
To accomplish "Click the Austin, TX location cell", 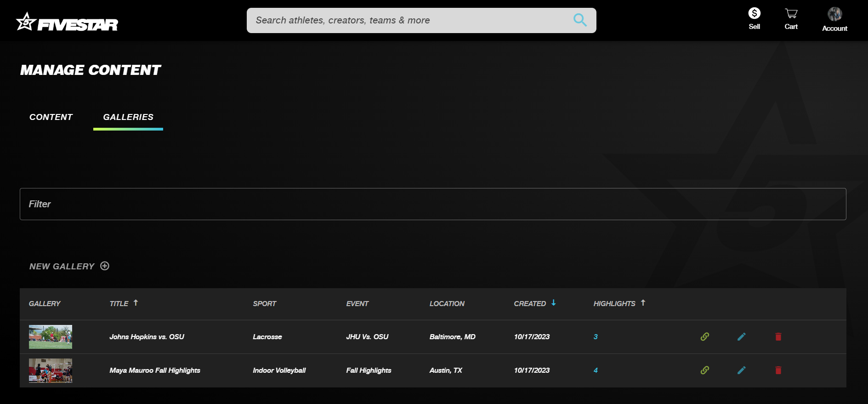I will [446, 370].
